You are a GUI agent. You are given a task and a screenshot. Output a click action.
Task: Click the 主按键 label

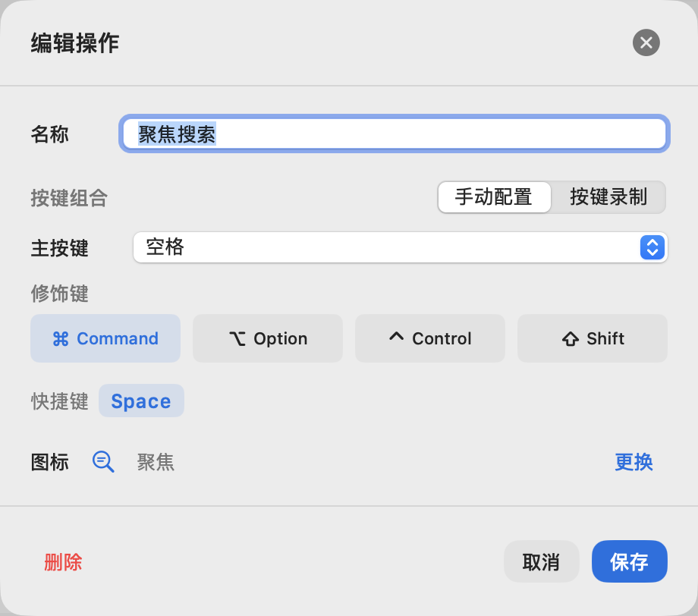60,248
